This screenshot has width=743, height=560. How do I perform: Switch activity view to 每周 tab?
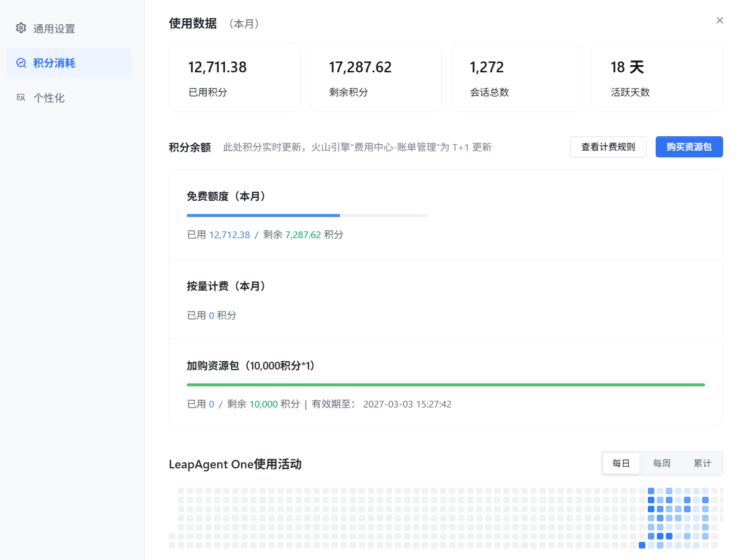(662, 464)
